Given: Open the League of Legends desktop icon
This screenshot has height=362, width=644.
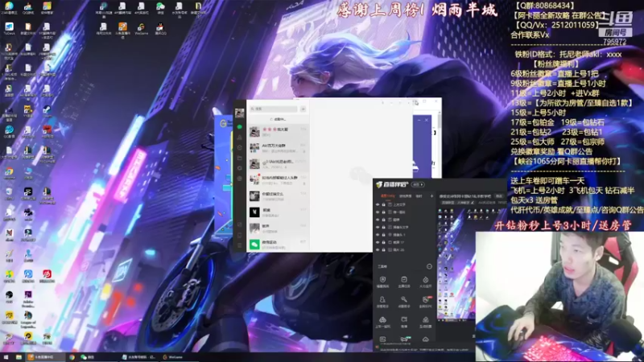Looking at the screenshot, I should 28,318.
